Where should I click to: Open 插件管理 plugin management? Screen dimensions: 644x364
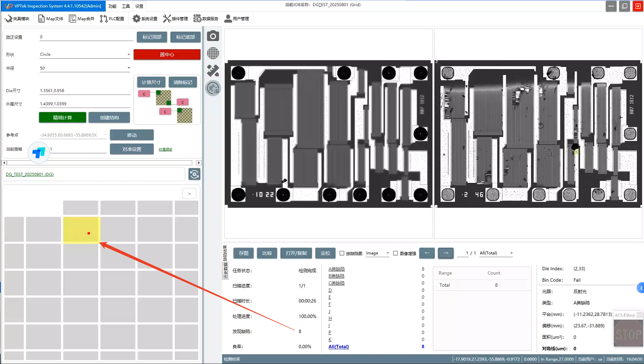point(175,19)
